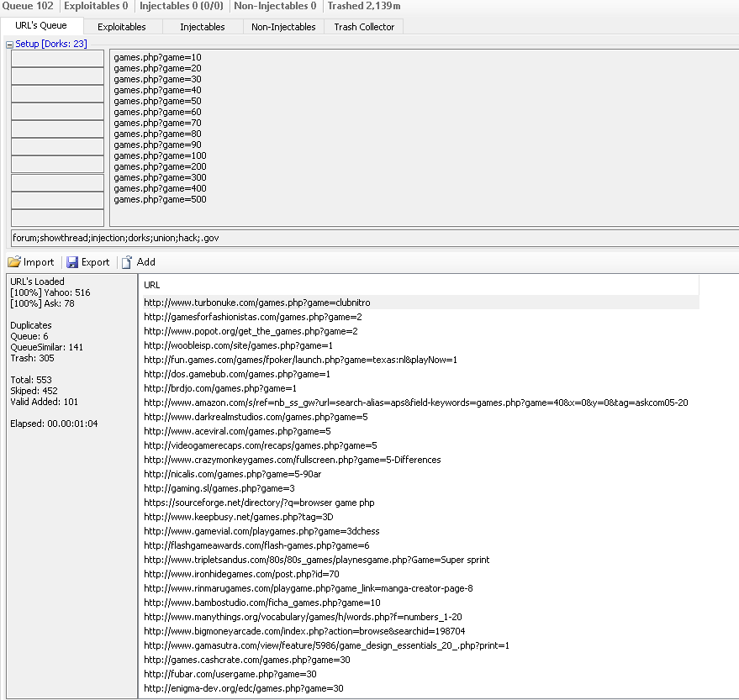Select the brdjo.com URL row

tap(421, 388)
